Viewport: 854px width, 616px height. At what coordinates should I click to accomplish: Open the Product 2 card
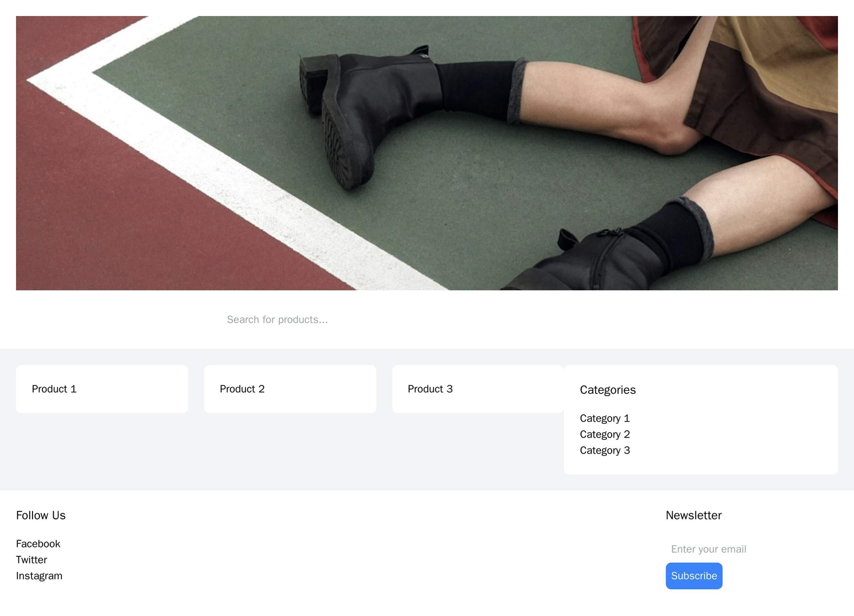pyautogui.click(x=290, y=389)
